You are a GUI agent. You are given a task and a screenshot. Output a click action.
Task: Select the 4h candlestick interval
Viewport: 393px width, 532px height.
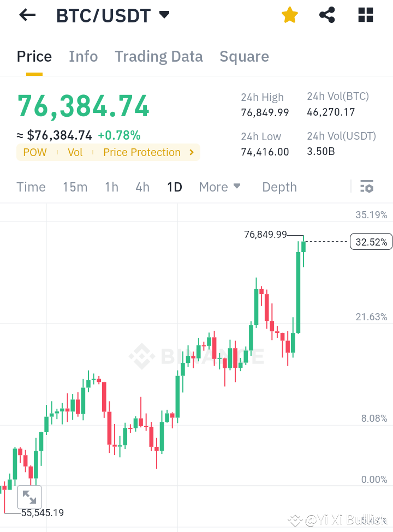coord(142,187)
